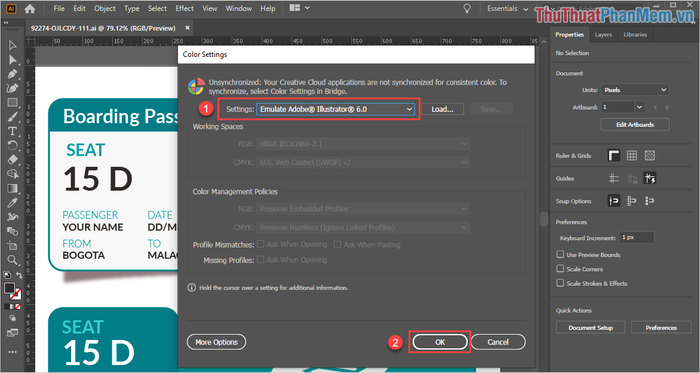Image resolution: width=700 pixels, height=373 pixels.
Task: Select the Gradient tool
Action: (12, 188)
